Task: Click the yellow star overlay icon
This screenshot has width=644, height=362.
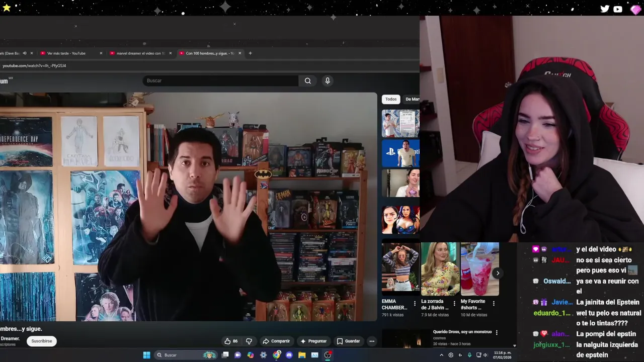Action: coord(7,8)
